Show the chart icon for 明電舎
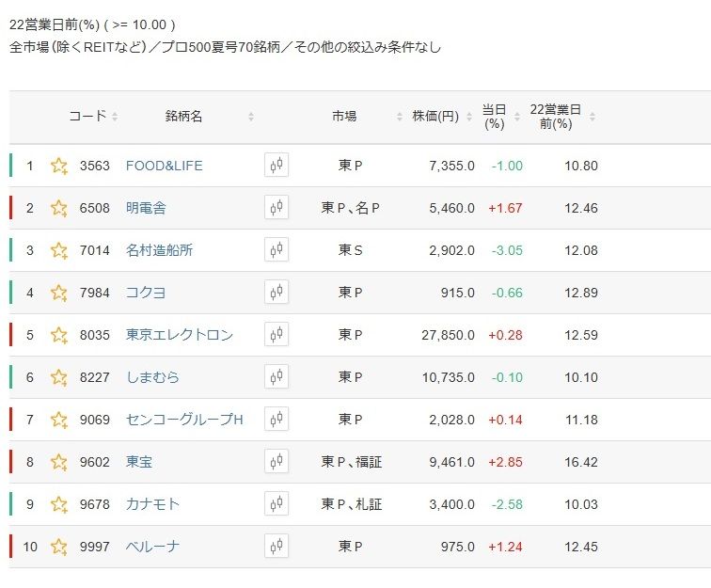 pos(276,207)
